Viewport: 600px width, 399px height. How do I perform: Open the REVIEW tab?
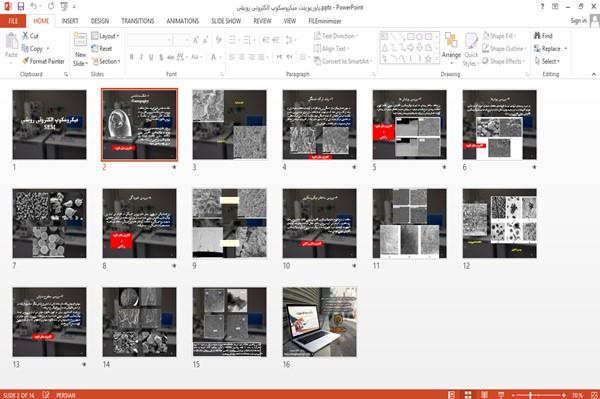tap(262, 21)
